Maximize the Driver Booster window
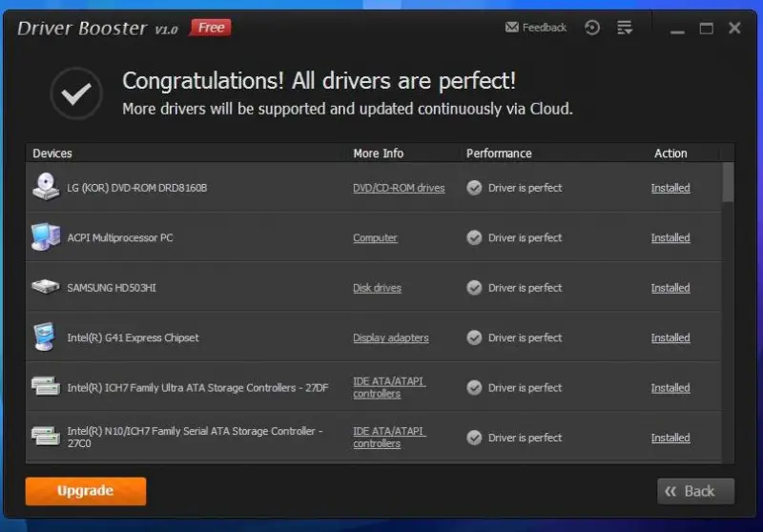 pyautogui.click(x=706, y=29)
